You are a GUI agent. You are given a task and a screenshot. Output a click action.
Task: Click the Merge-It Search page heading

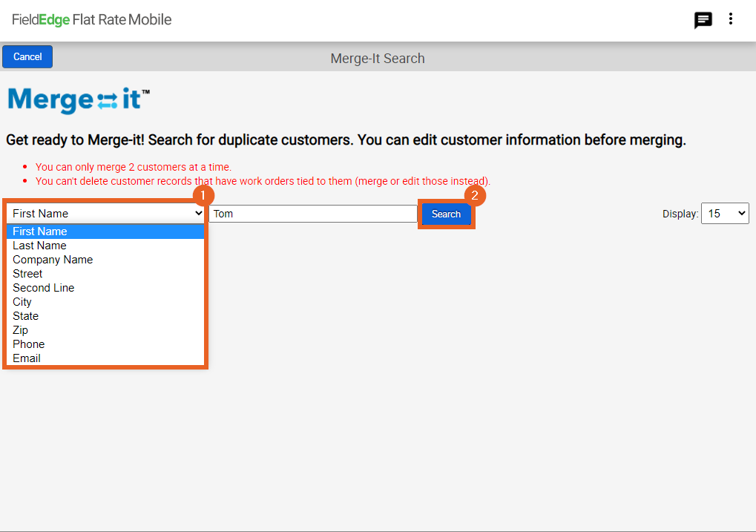[x=378, y=59]
